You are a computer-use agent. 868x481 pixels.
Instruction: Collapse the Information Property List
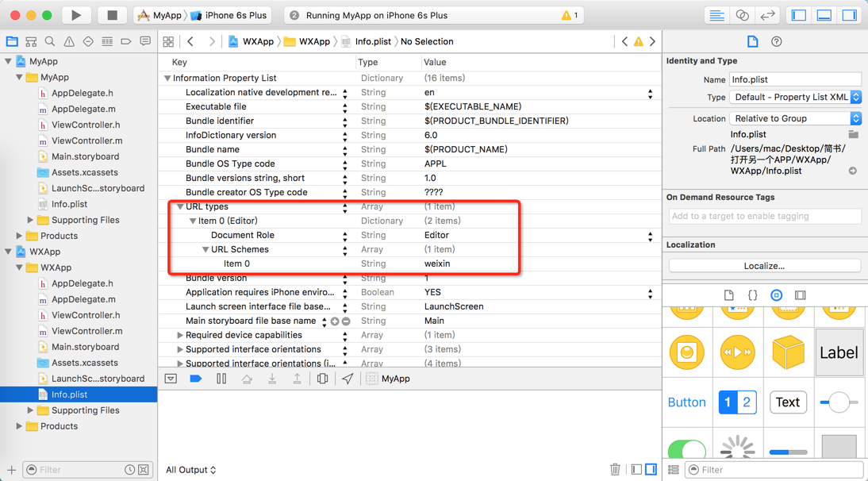pyautogui.click(x=167, y=78)
